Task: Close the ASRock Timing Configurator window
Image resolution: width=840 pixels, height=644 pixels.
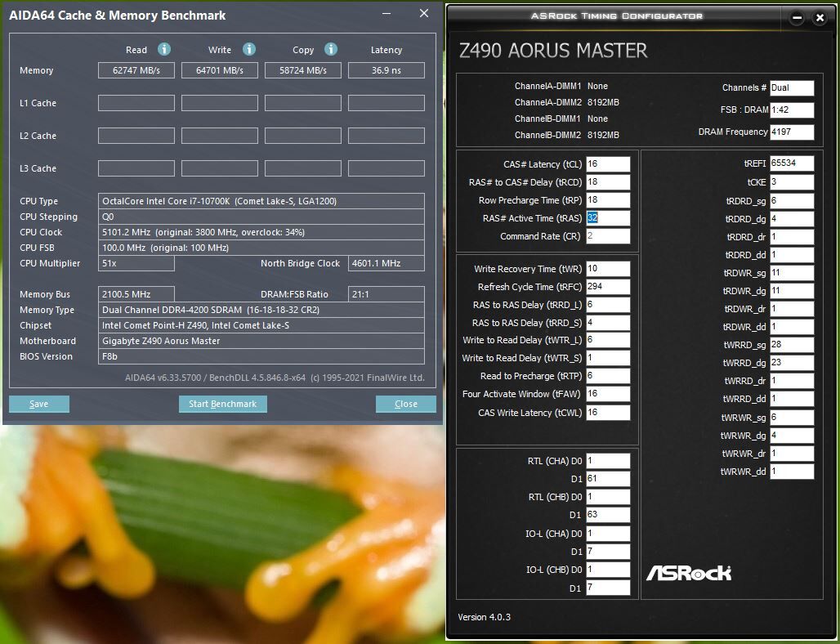Action: coord(820,18)
